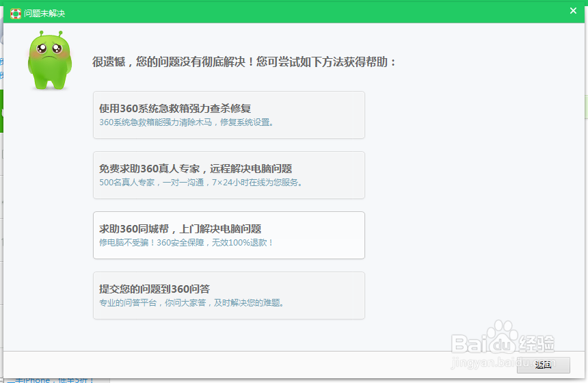Screen dimensions: 588x383
Task: Click the lifebuoy icon in title bar
Action: point(15,14)
